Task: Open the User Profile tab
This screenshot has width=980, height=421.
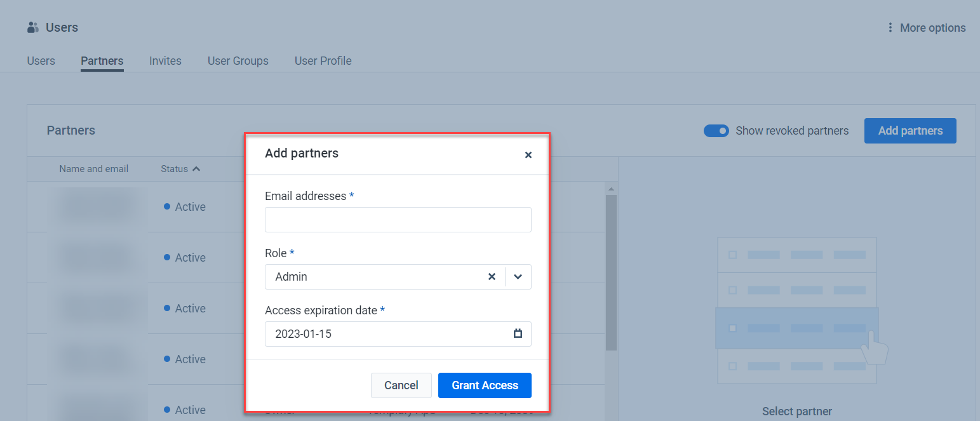Action: pyautogui.click(x=323, y=61)
